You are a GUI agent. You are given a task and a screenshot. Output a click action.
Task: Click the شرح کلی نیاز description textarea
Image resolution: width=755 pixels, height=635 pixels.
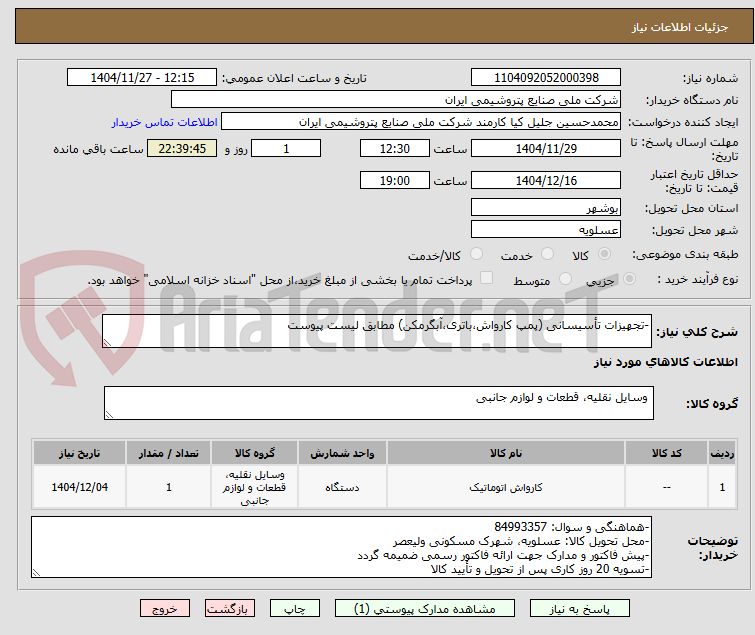[377, 331]
